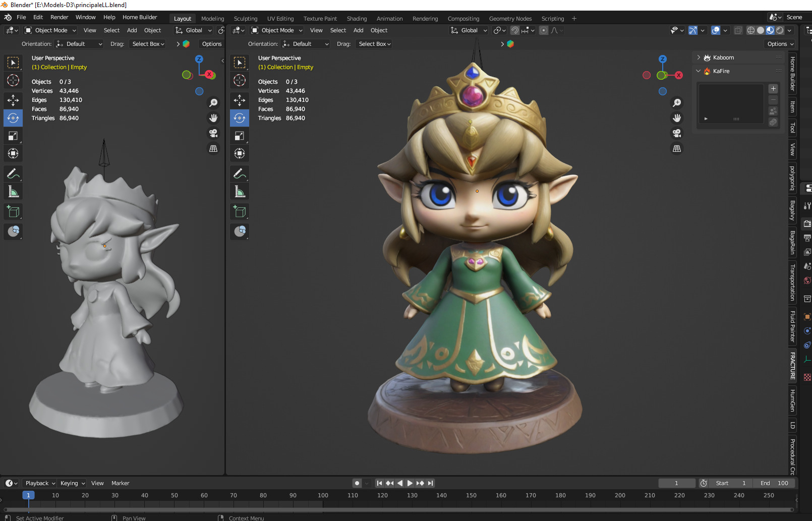Open Default orientation dropdown in left viewport
The height and width of the screenshot is (521, 812).
point(79,44)
